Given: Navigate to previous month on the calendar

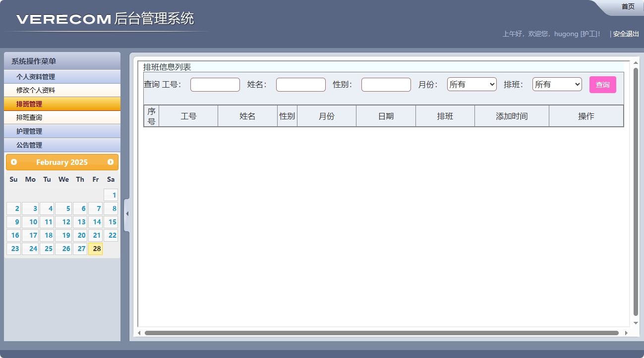Looking at the screenshot, I should [14, 162].
